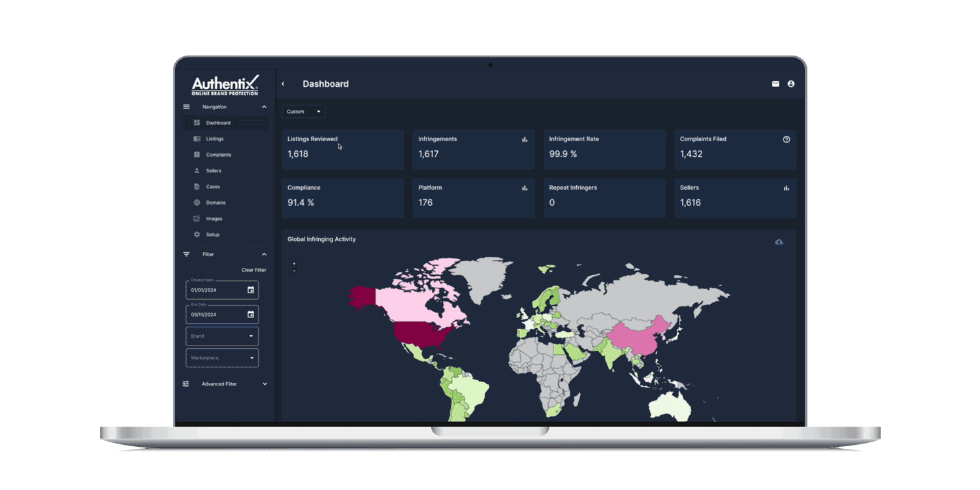Viewport: 980px width, 490px height.
Task: Open the mail envelope icon in header
Action: point(776,84)
